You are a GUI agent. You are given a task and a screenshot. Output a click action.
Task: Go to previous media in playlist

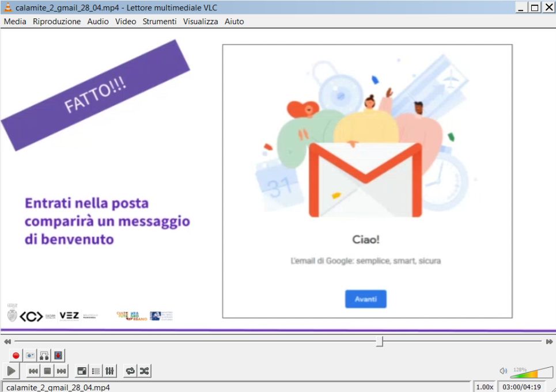coord(33,371)
